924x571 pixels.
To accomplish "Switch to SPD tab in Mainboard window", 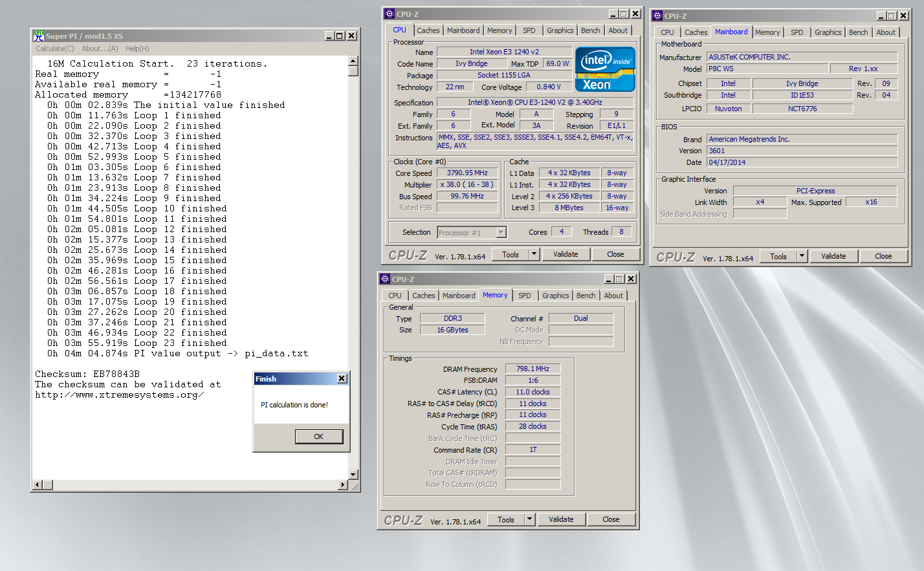I will [x=797, y=32].
